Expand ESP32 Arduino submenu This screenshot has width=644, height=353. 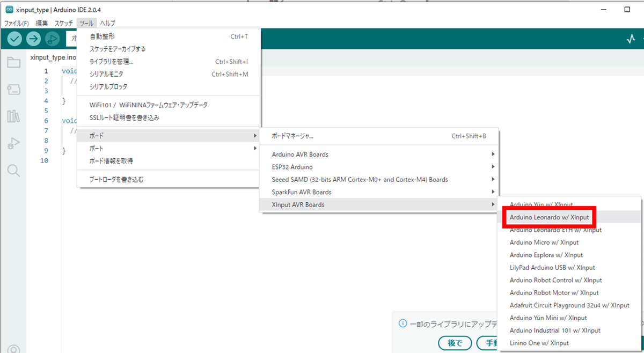(379, 167)
